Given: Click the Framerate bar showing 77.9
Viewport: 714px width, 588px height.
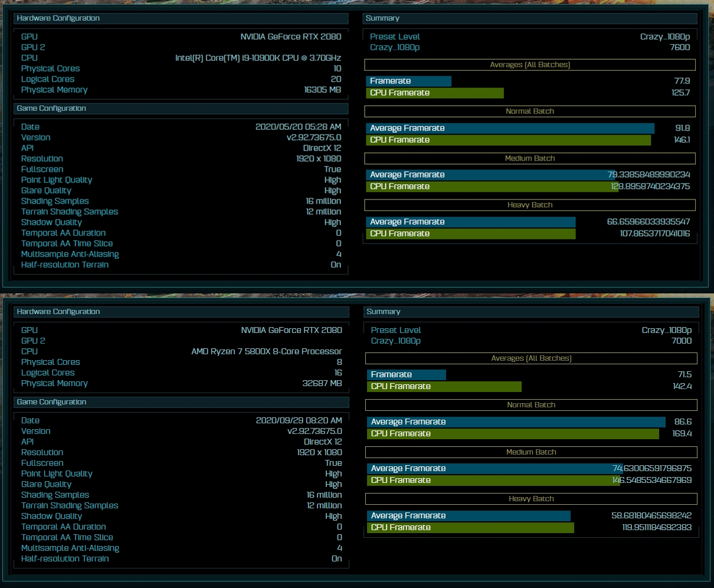Looking at the screenshot, I should 408,81.
